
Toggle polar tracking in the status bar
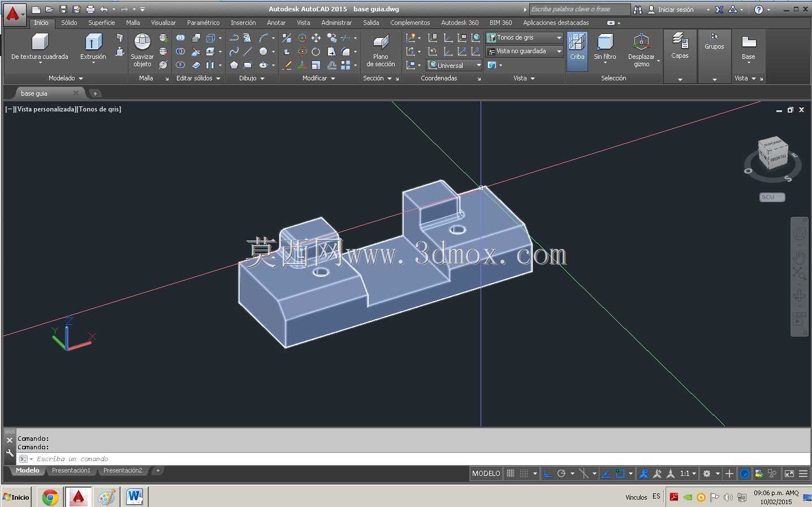[x=562, y=474]
